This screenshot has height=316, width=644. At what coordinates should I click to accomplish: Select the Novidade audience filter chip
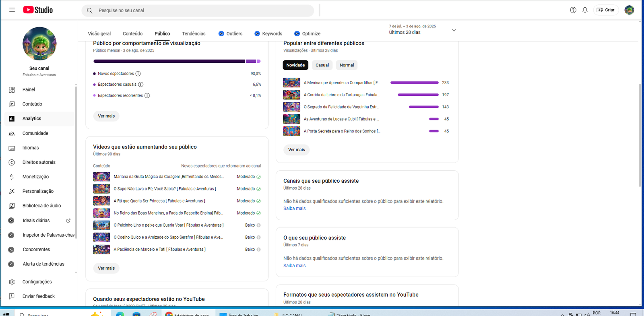click(x=295, y=65)
